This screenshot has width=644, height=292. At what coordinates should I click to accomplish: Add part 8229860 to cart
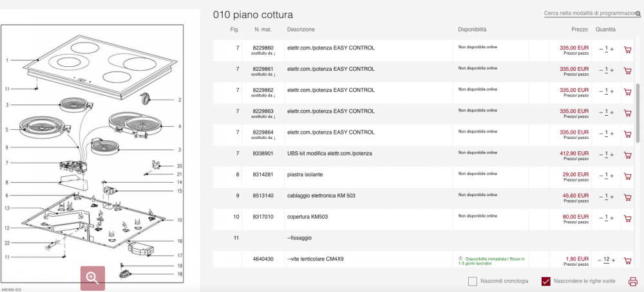[x=627, y=50]
